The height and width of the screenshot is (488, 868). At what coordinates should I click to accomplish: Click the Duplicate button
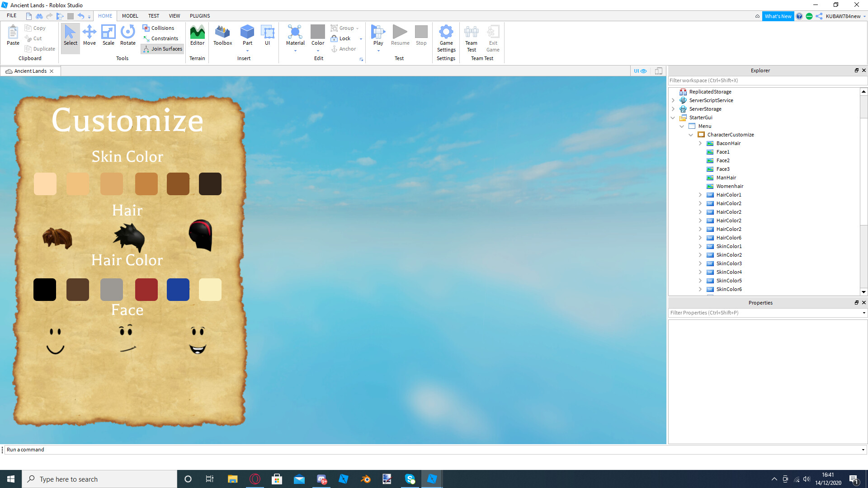click(x=40, y=49)
